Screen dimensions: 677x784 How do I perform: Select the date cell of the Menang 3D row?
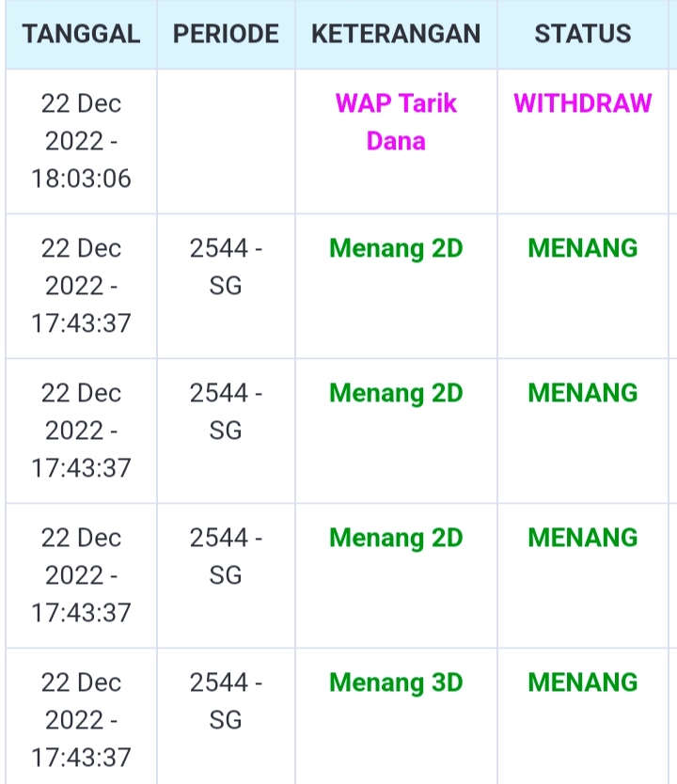pyautogui.click(x=81, y=719)
